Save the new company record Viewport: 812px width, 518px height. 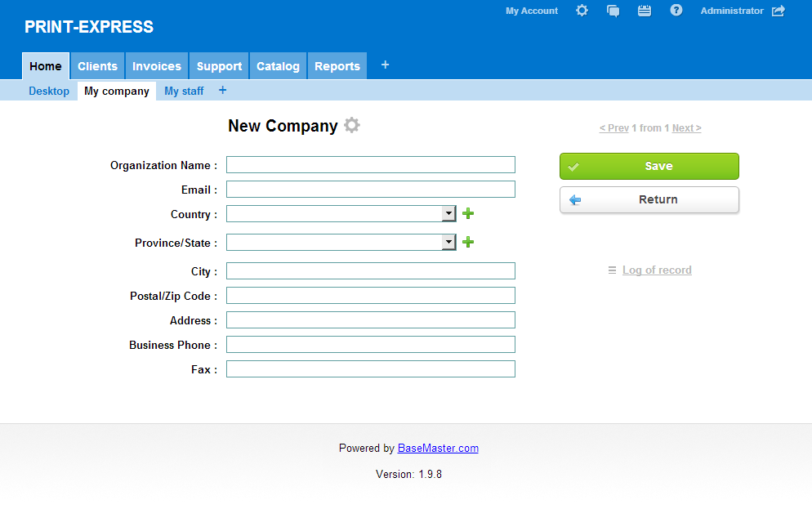click(x=649, y=167)
